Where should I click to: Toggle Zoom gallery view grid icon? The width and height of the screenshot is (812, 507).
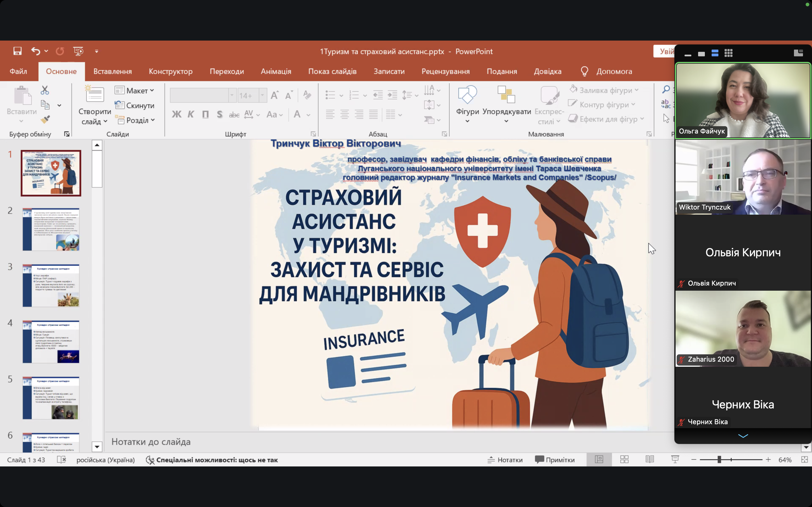coord(729,53)
